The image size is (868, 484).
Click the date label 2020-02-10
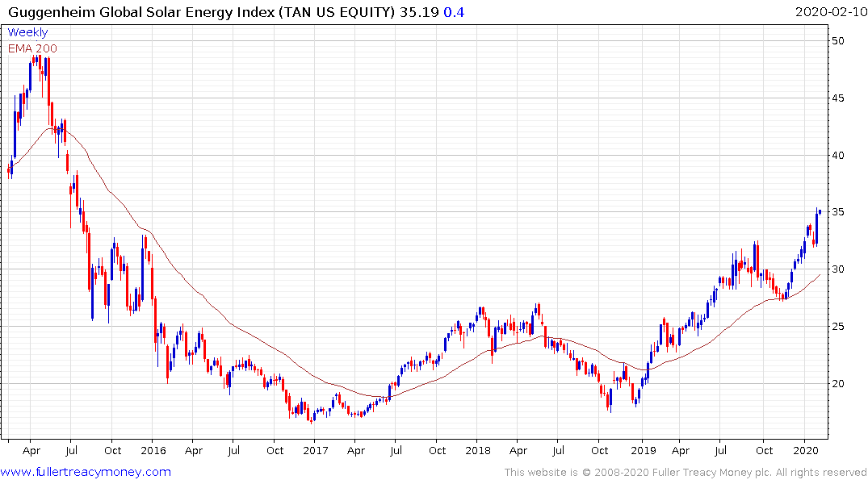pos(830,11)
